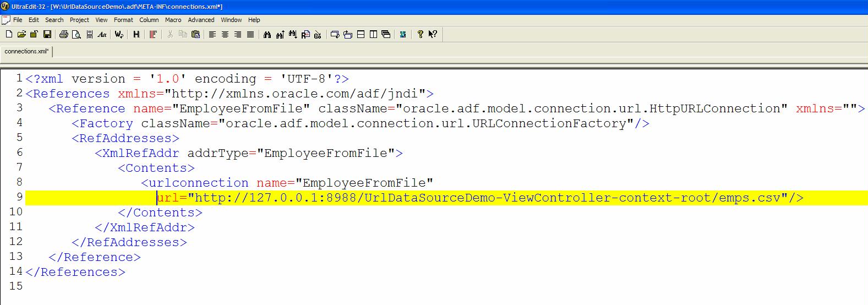Select the connections.xml* file tab

tap(26, 51)
